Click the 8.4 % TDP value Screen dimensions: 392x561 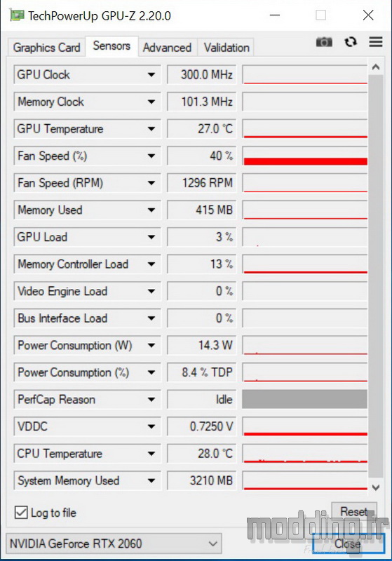pos(202,372)
